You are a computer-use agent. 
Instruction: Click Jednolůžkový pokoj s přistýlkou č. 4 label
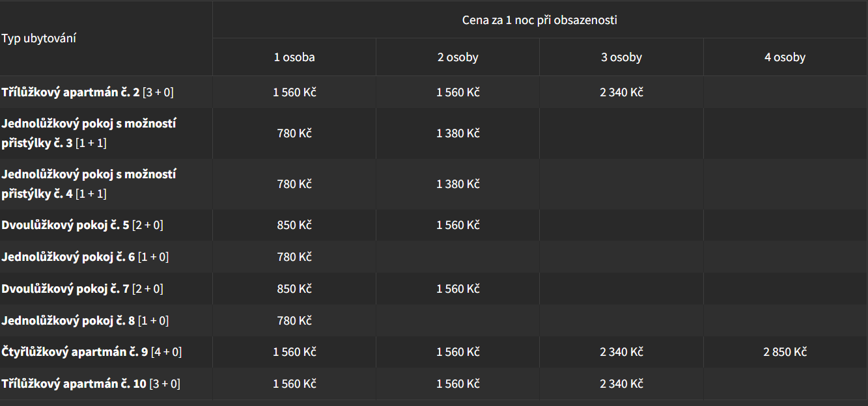[x=89, y=184]
